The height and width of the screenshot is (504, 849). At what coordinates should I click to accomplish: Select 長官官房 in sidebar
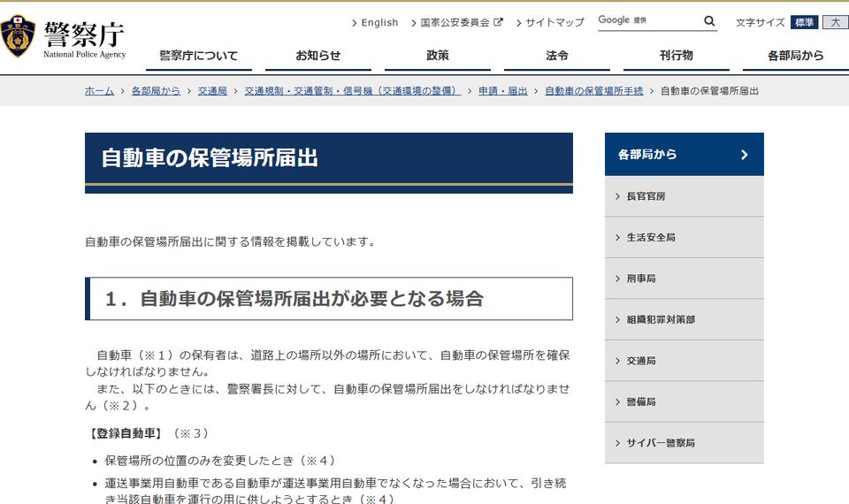(685, 196)
